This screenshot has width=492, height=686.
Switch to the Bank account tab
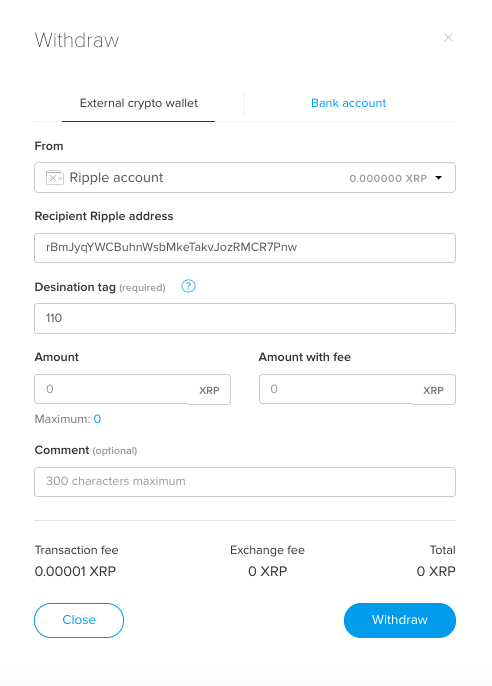coord(349,103)
